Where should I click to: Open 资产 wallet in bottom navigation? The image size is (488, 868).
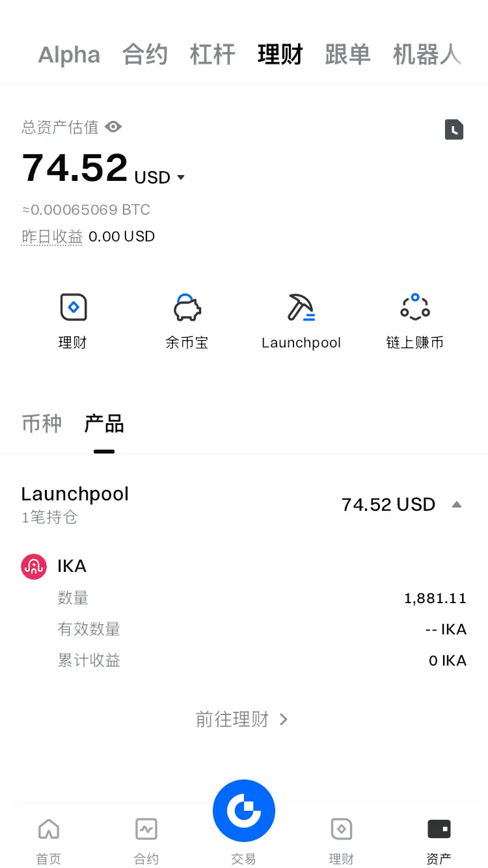click(x=439, y=842)
